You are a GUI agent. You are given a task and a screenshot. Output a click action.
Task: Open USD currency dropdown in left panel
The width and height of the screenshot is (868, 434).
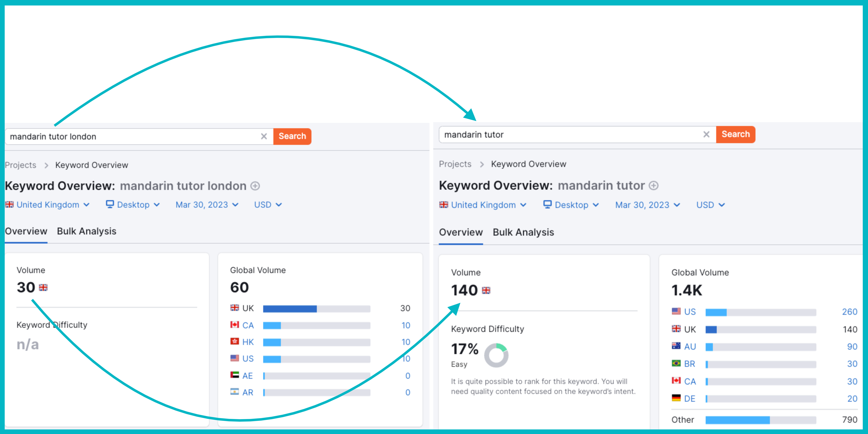268,205
